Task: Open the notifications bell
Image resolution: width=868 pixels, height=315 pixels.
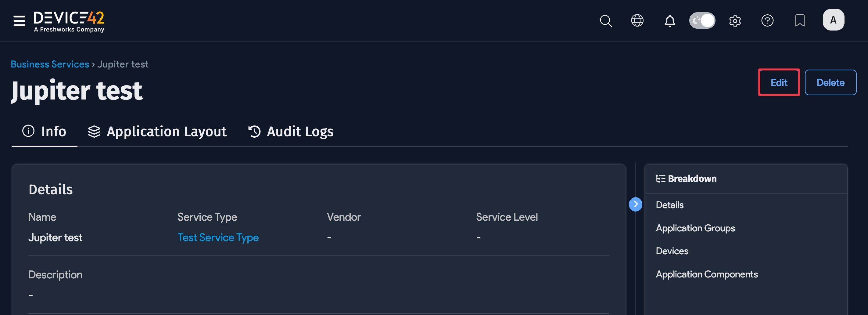Action: pos(669,20)
